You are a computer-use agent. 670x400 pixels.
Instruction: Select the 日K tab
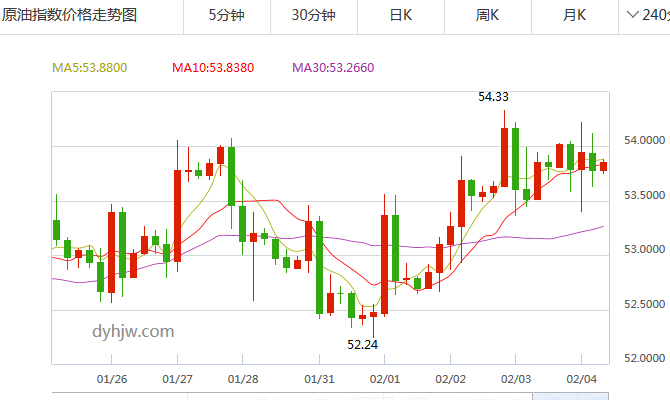tap(401, 15)
